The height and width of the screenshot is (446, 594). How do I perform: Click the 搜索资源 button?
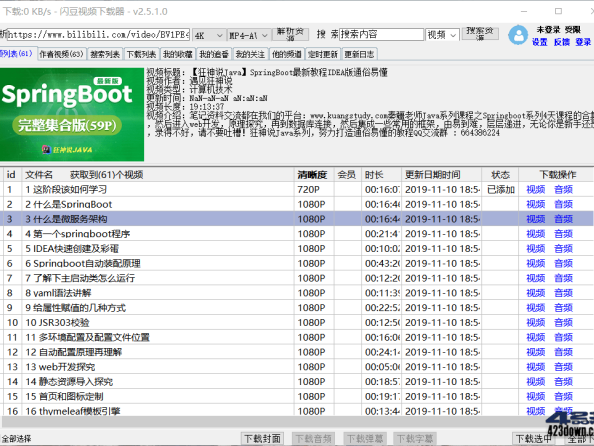point(480,33)
